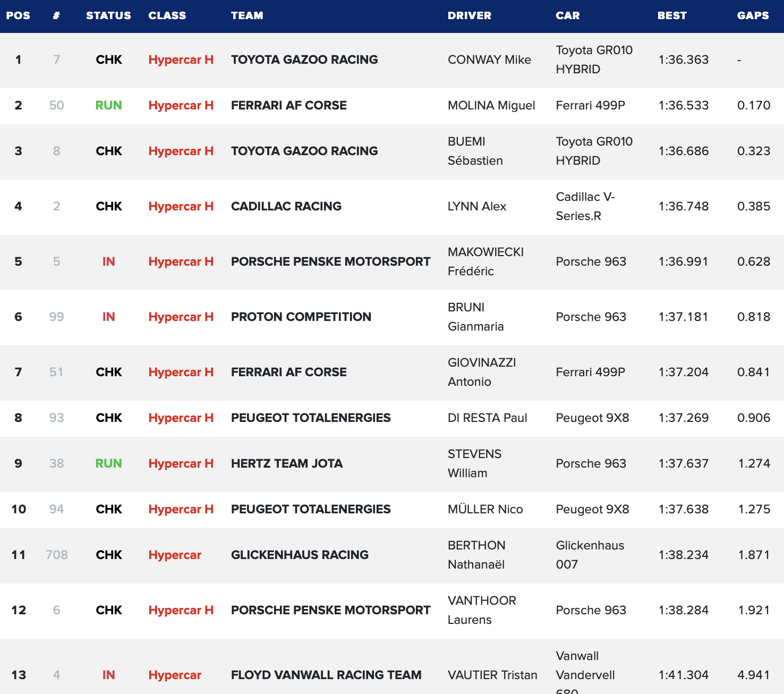Click the DRIVER column header

470,15
